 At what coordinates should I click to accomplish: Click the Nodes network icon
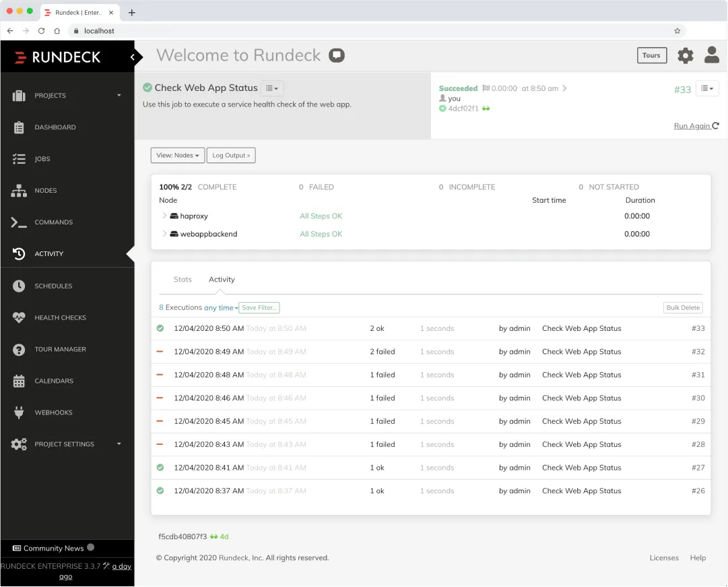point(19,191)
